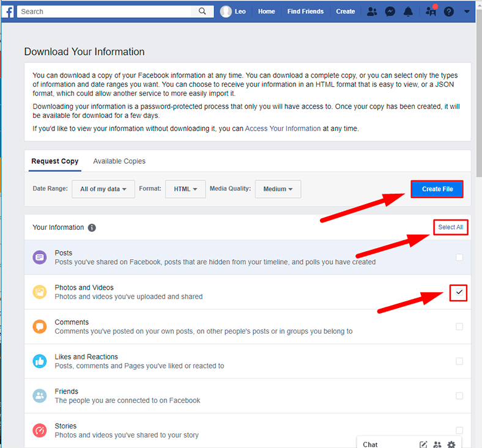Check the Comments checkbox

pos(459,326)
